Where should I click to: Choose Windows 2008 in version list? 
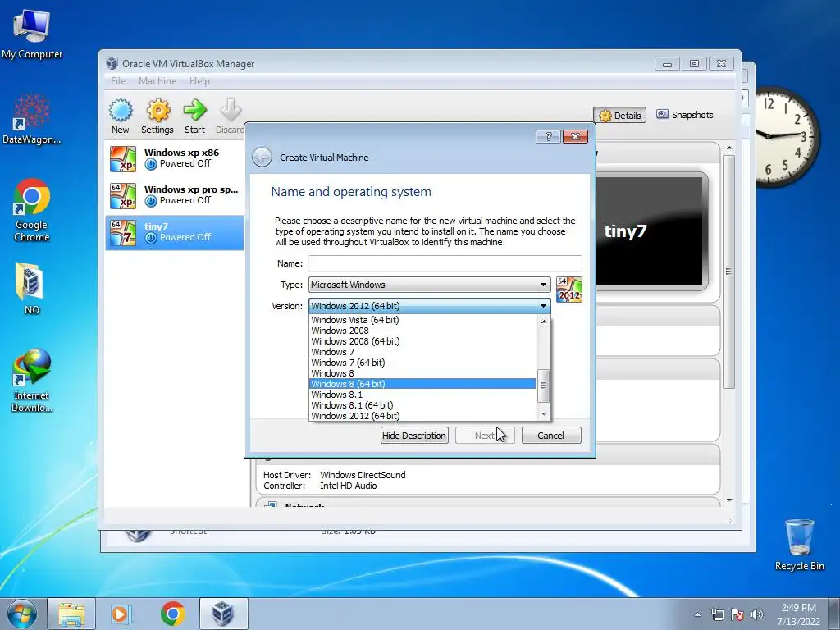tap(422, 331)
